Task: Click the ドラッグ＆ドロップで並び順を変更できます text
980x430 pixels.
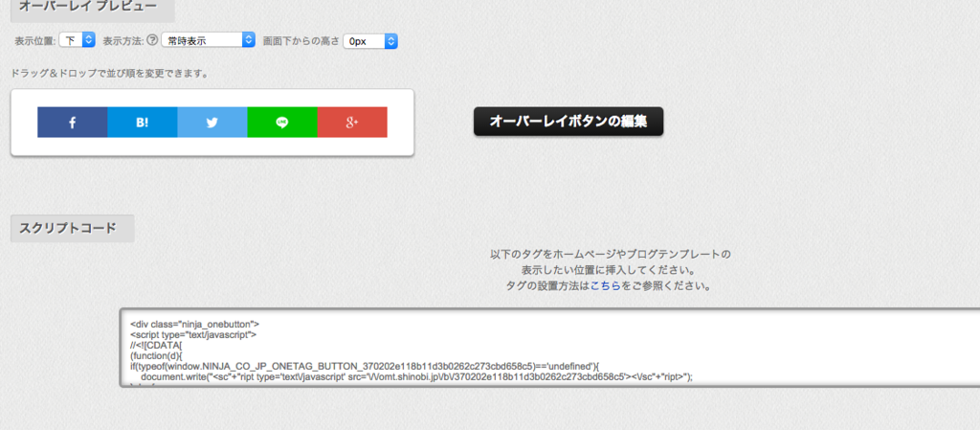Action: (110, 74)
